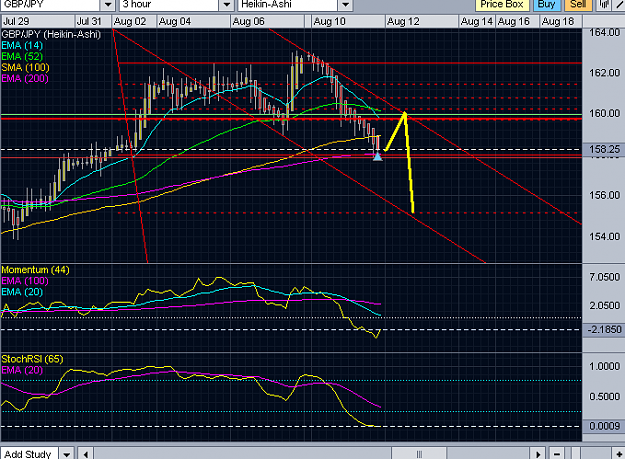This screenshot has width=625, height=459.
Task: Click the Aug 14 date header
Action: (x=476, y=22)
